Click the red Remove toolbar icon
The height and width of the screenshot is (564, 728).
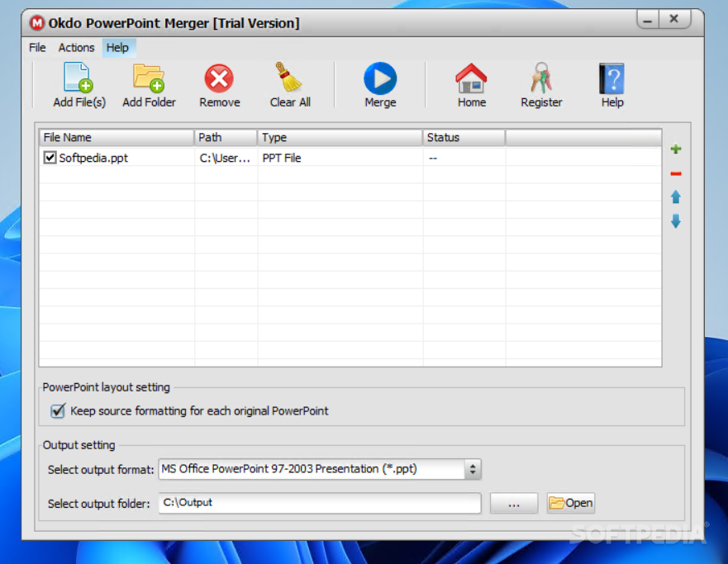click(x=219, y=78)
